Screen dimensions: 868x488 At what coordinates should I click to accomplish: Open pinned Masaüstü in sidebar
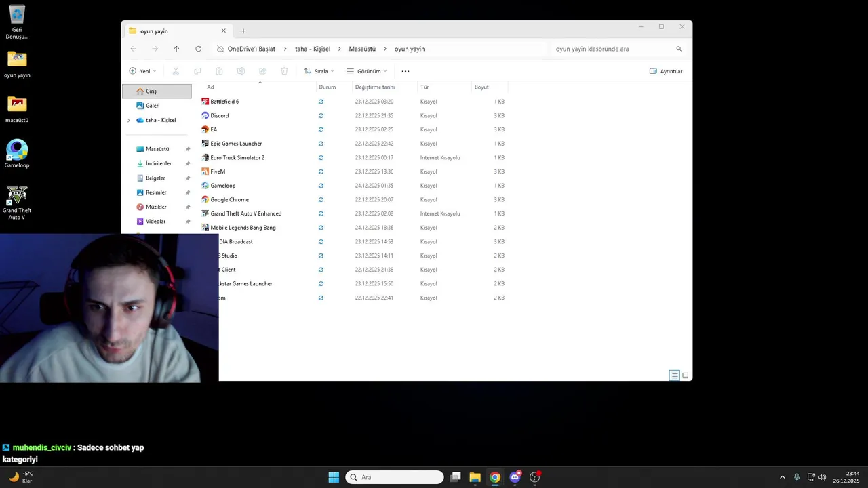[157, 149]
